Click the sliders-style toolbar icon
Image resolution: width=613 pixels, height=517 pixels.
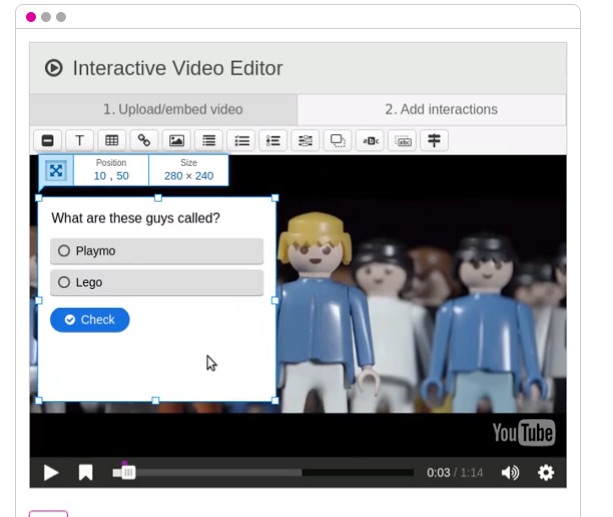click(x=305, y=140)
